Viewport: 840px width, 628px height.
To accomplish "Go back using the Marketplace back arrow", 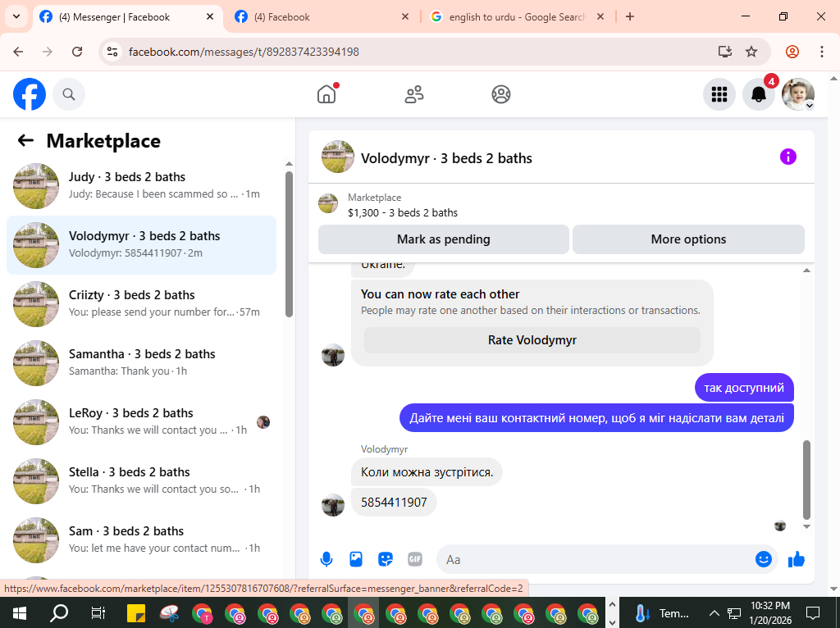I will pyautogui.click(x=25, y=141).
